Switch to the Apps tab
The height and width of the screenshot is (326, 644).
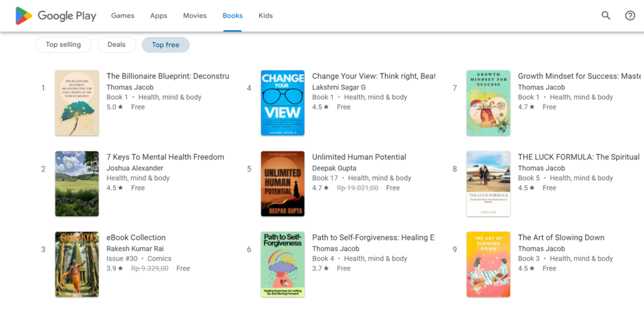pos(158,16)
